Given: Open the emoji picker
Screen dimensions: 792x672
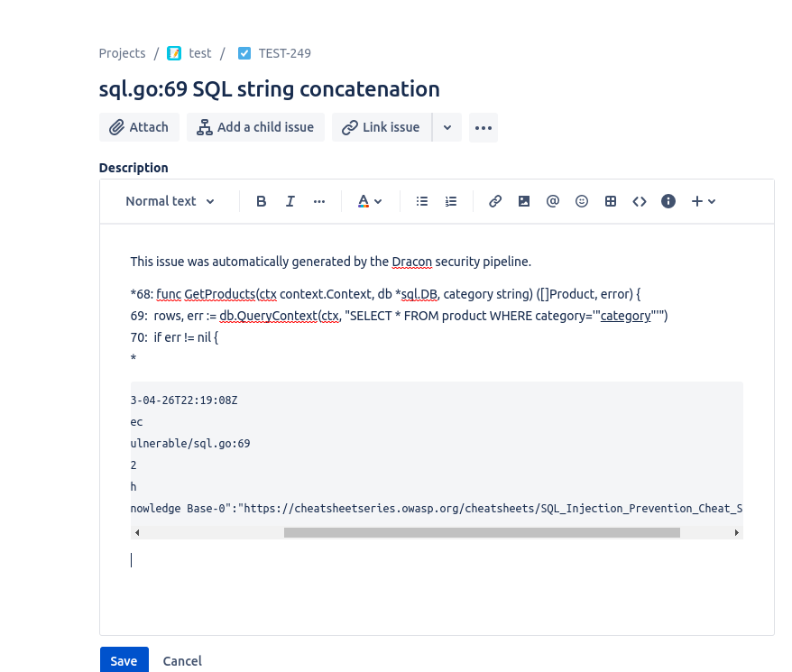Looking at the screenshot, I should pyautogui.click(x=582, y=201).
